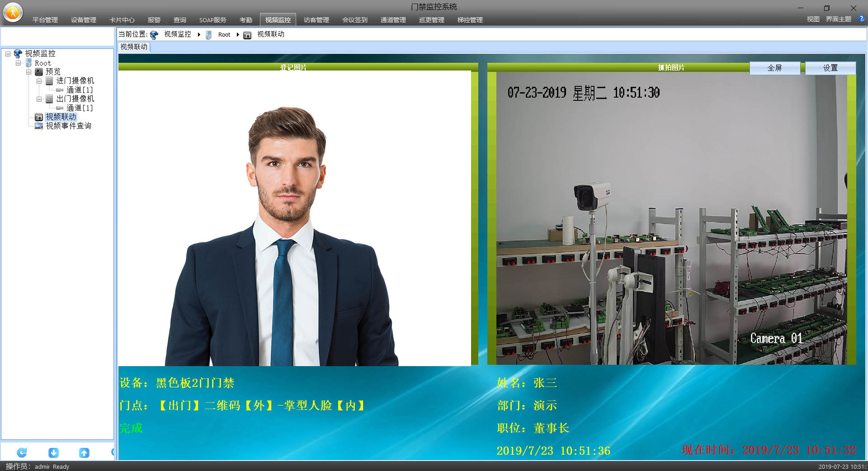868x471 pixels.
Task: Select the 视频联动 document tab
Action: coord(134,47)
